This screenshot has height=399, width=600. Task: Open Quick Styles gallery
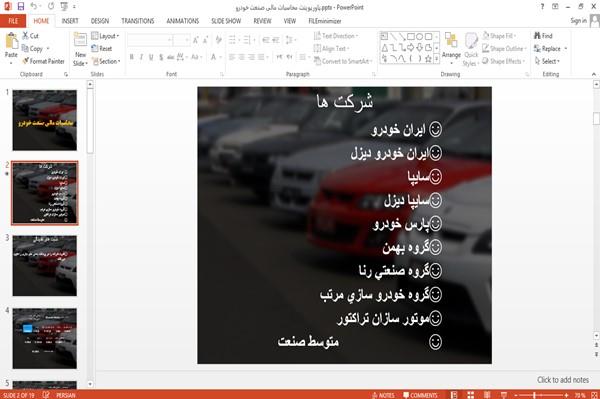click(471, 50)
